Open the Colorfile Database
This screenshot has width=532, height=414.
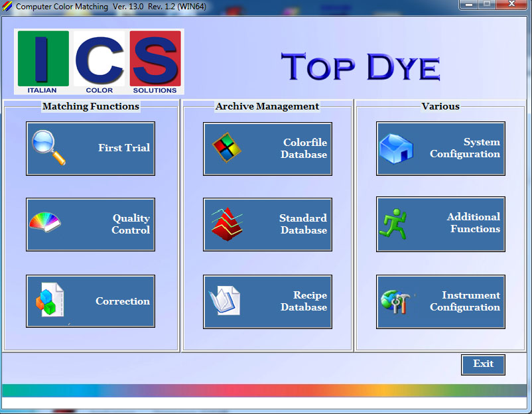(x=267, y=149)
